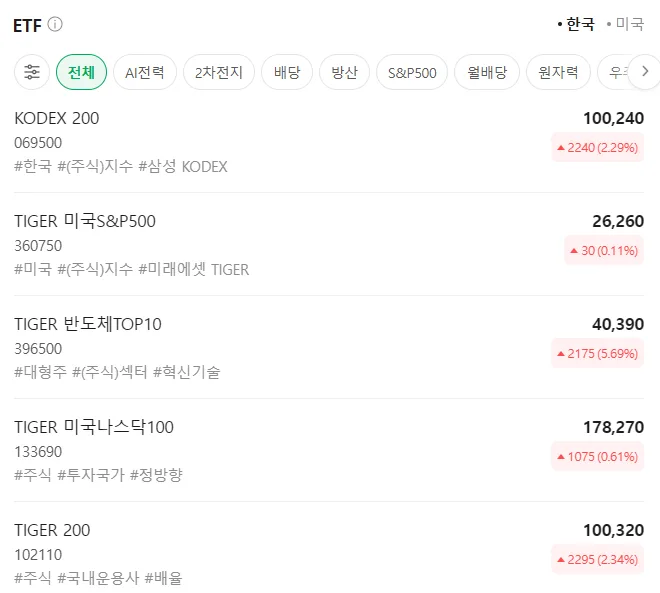
Task: Open TIGER 미국나스닥100 ETF details
Action: tap(329, 450)
